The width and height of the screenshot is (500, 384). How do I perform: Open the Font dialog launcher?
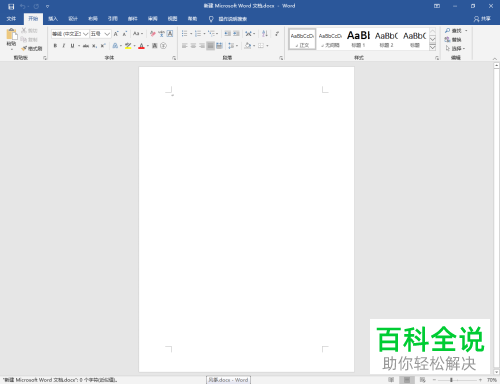point(174,58)
